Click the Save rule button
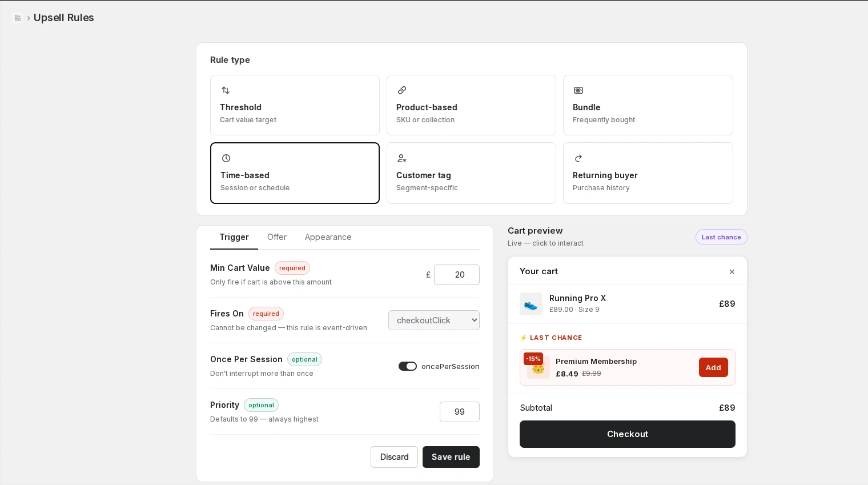 (x=451, y=457)
